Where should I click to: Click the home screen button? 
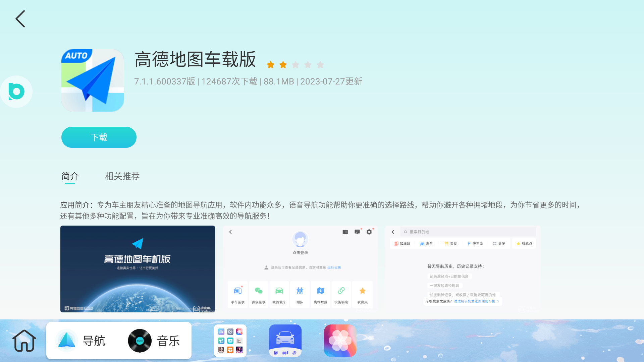[24, 340]
